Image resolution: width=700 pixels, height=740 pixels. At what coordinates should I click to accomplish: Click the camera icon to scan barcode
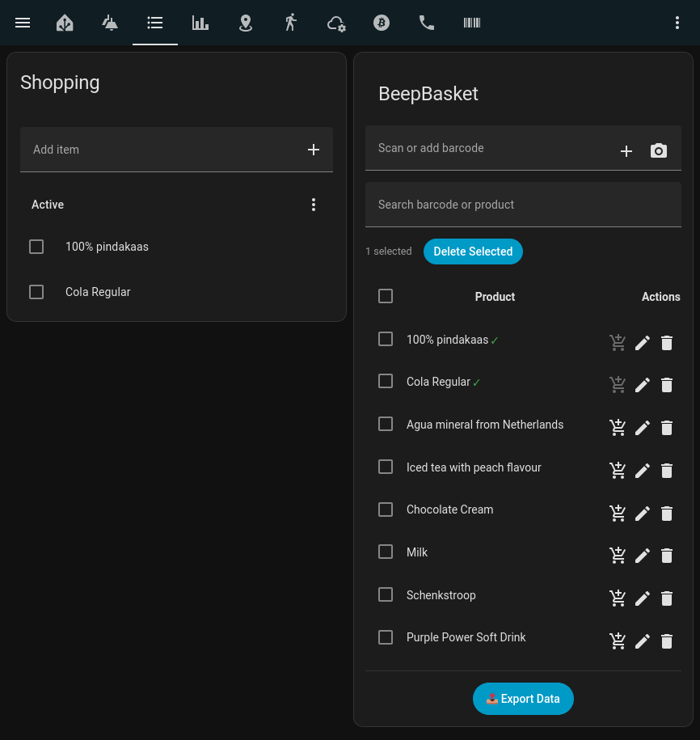(659, 150)
